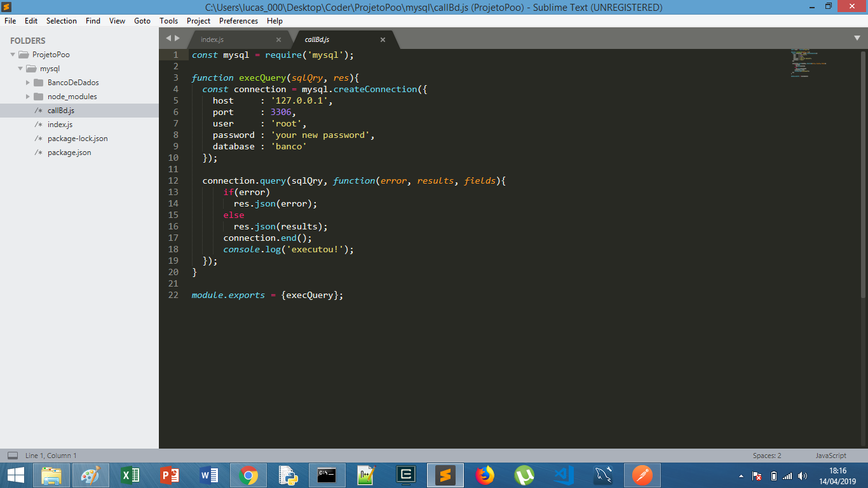Viewport: 868px width, 488px height.
Task: Open the Edit menu
Action: [31, 21]
